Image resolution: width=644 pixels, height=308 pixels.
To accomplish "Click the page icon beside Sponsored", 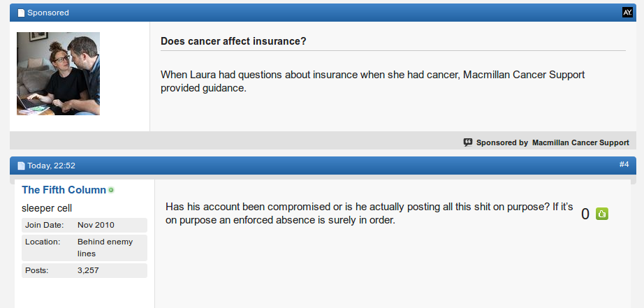I will tap(21, 13).
